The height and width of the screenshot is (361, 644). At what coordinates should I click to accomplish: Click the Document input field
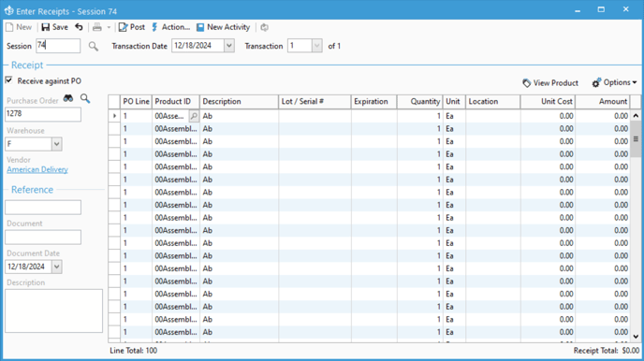[x=43, y=238]
